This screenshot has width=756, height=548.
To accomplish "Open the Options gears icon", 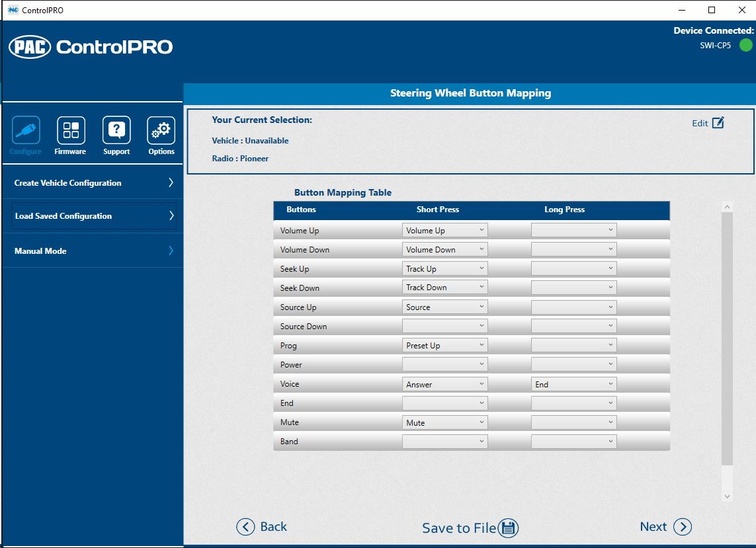I will [161, 130].
